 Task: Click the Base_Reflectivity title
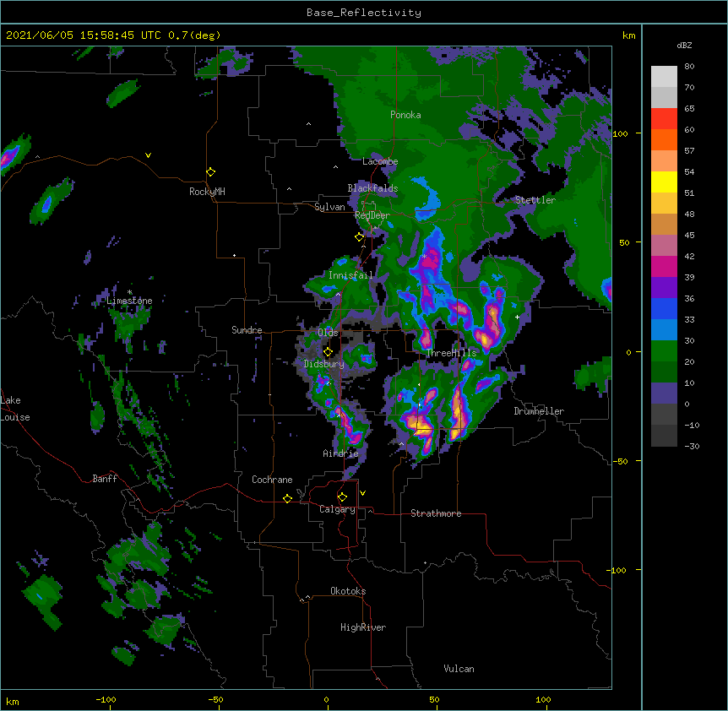[364, 13]
